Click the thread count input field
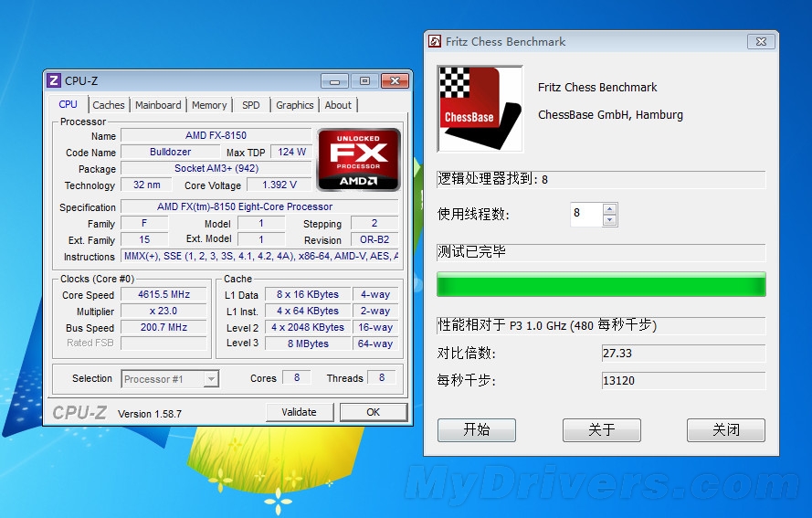Image resolution: width=812 pixels, height=518 pixels. (x=585, y=215)
